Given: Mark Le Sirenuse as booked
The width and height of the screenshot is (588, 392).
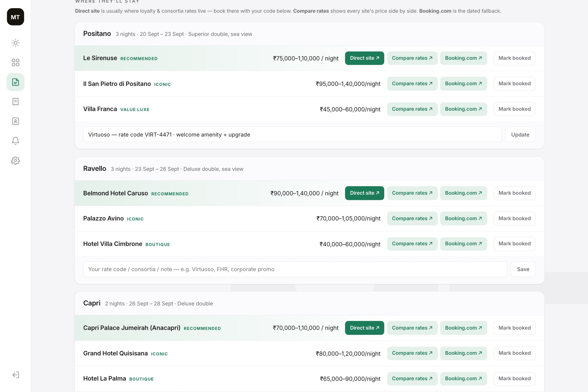Looking at the screenshot, I should coord(514,58).
